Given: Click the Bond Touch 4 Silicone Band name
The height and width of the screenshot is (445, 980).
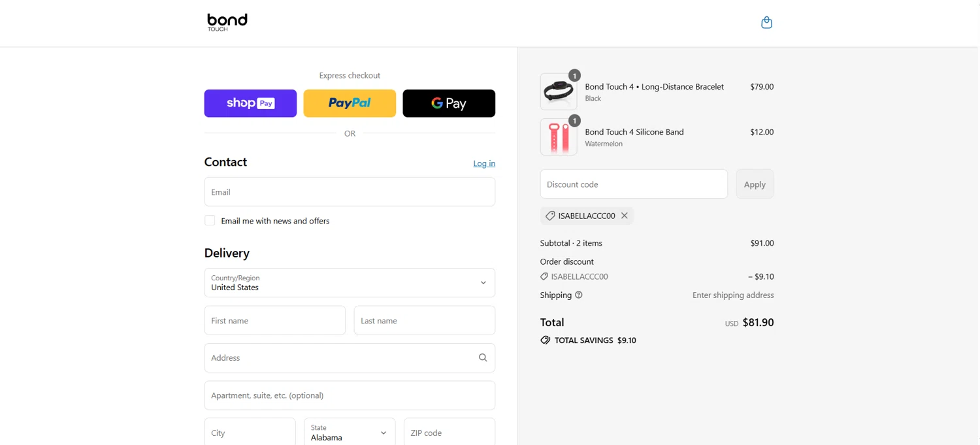Looking at the screenshot, I should tap(634, 131).
